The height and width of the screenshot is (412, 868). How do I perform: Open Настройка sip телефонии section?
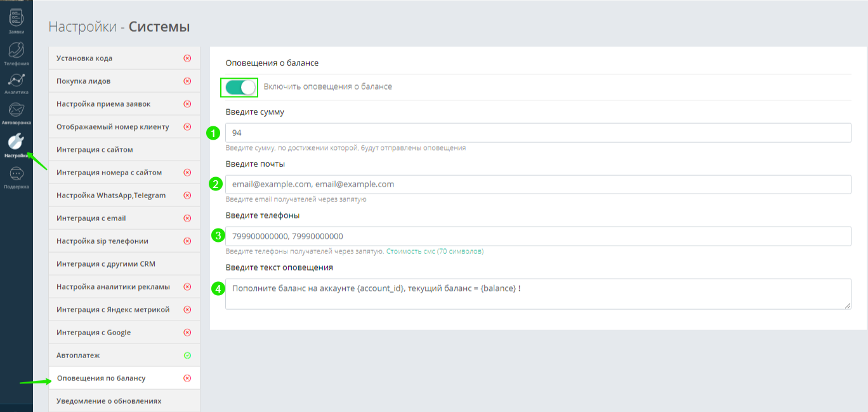click(x=124, y=241)
